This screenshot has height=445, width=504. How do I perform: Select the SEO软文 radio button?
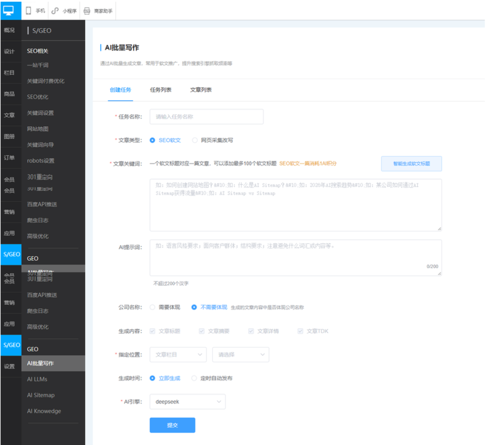152,140
